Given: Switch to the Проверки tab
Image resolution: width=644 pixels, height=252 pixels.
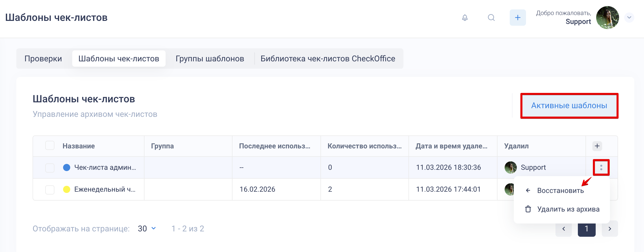Looking at the screenshot, I should pyautogui.click(x=43, y=59).
